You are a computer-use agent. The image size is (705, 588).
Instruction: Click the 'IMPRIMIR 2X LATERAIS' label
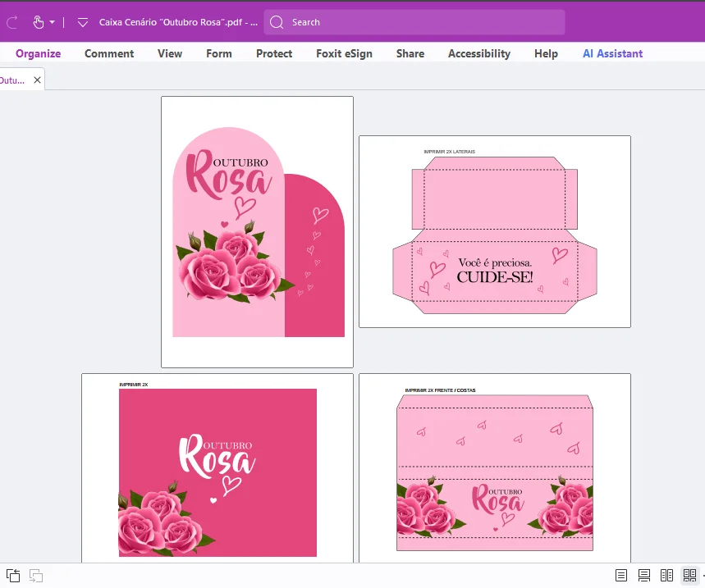pyautogui.click(x=449, y=152)
